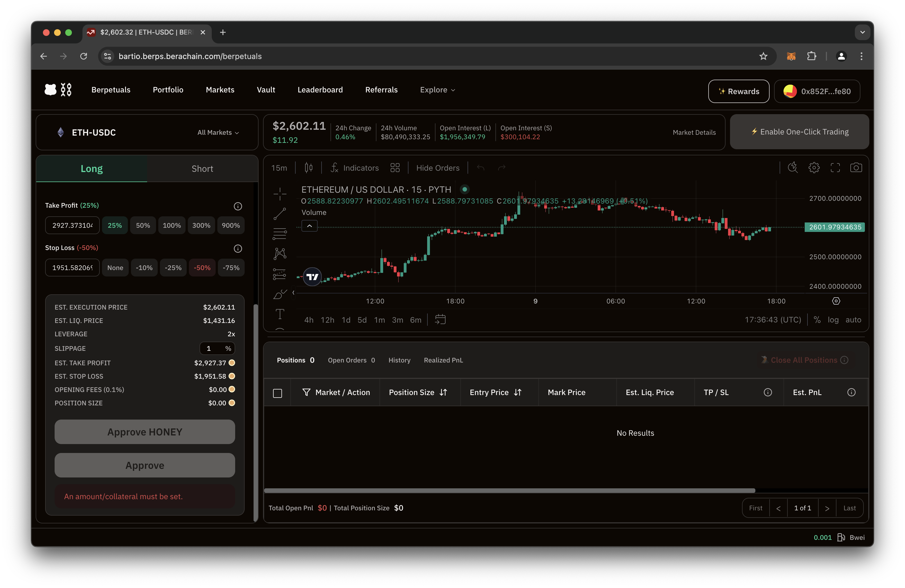Open the TP / SL column info icon
Screen dimensions: 905x588
pos(768,392)
